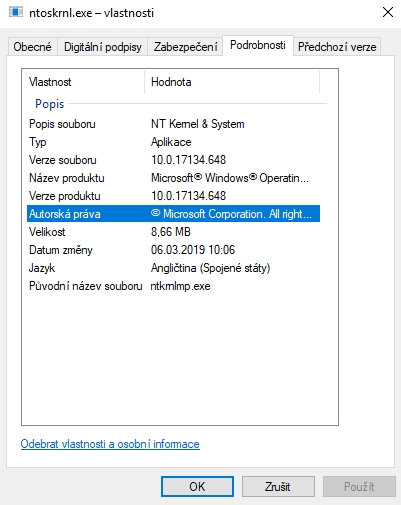The height and width of the screenshot is (505, 401).
Task: Switch to the Zabezpečení tab
Action: click(x=185, y=47)
